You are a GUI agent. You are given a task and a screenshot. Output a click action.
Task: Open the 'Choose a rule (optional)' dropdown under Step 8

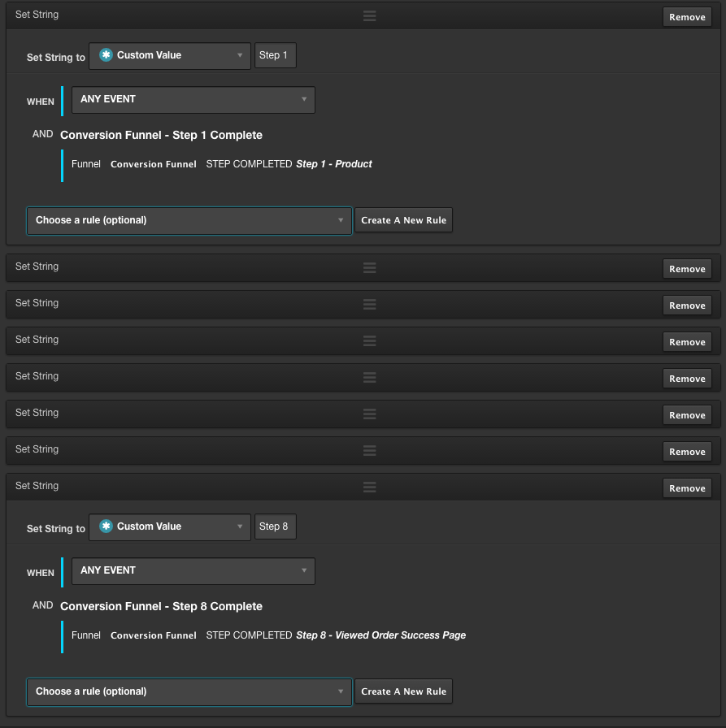[x=189, y=691]
